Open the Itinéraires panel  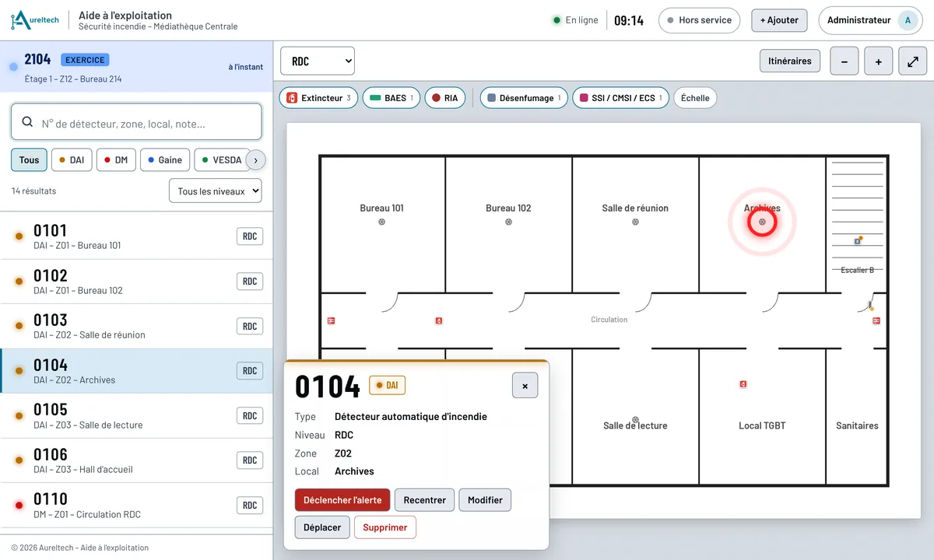point(789,61)
